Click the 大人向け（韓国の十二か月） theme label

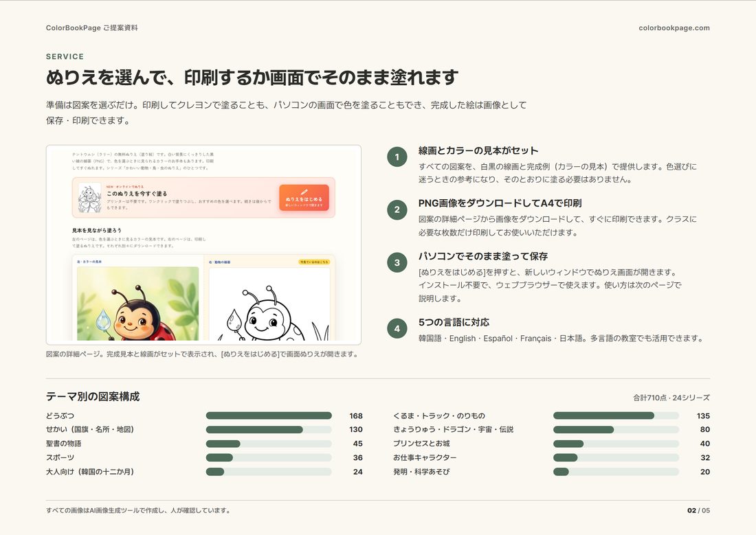(x=89, y=471)
